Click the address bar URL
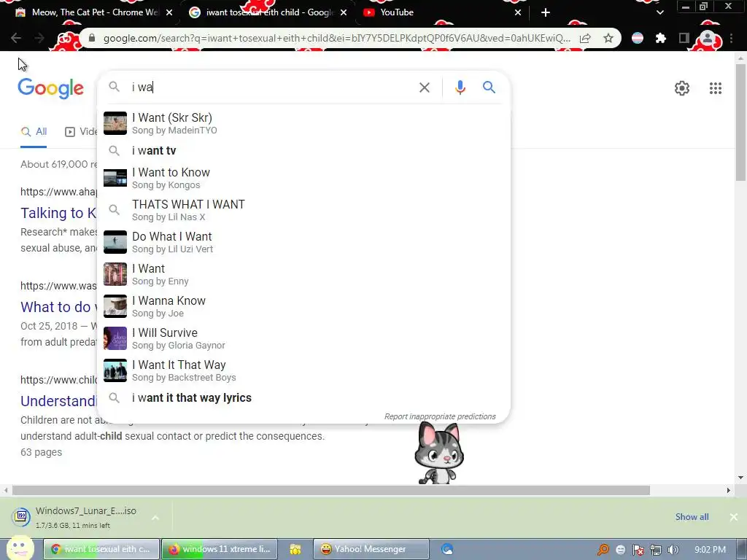 pos(336,38)
